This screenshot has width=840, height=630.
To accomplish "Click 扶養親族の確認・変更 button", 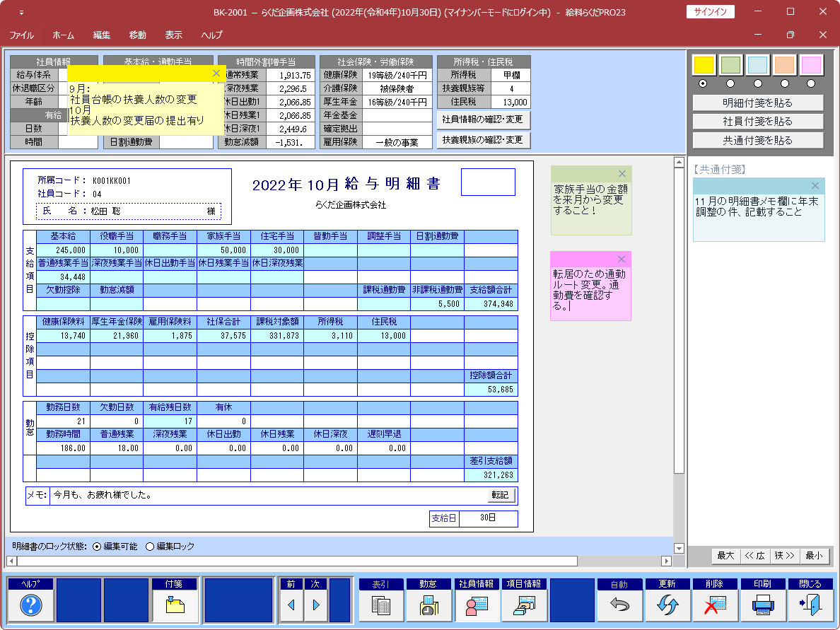I will coord(483,140).
